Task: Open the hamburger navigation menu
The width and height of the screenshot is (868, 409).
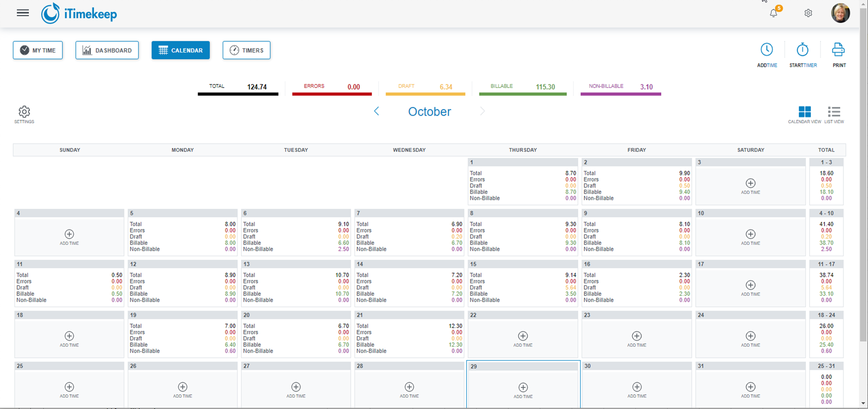Action: [22, 13]
